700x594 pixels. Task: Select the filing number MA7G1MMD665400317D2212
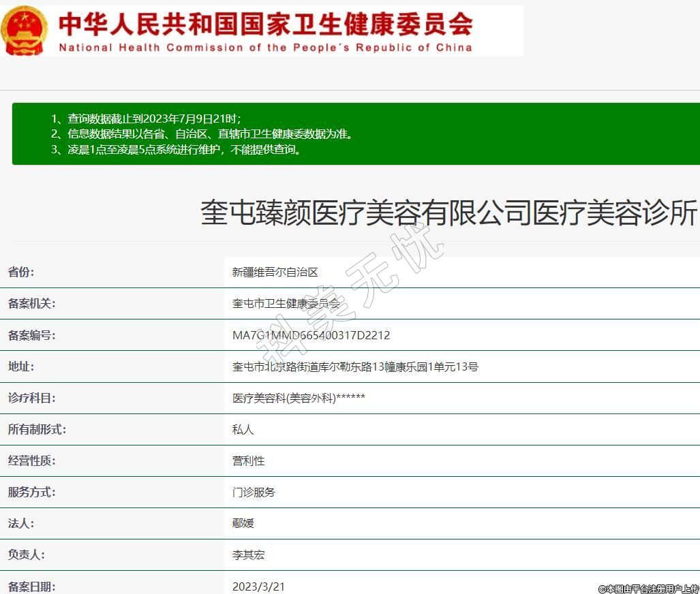311,335
